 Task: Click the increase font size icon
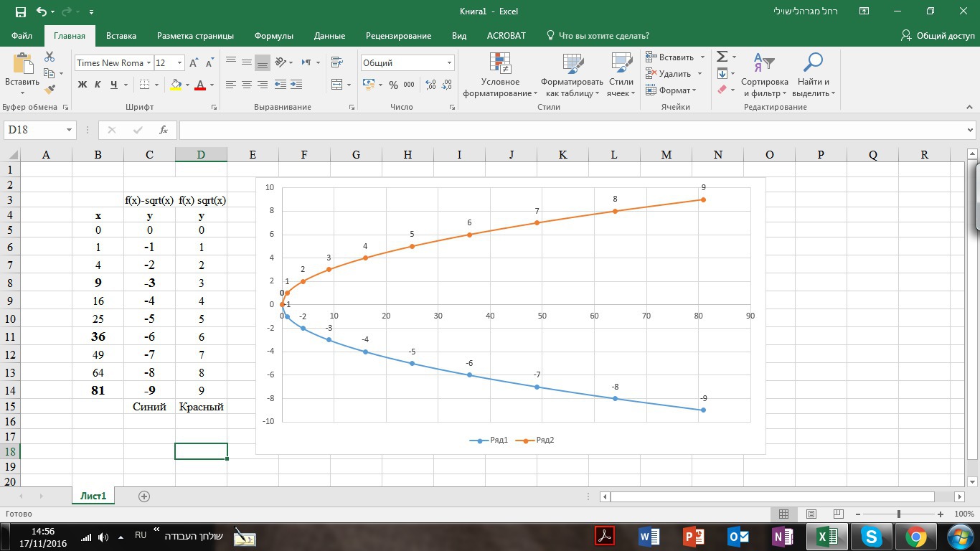click(194, 63)
